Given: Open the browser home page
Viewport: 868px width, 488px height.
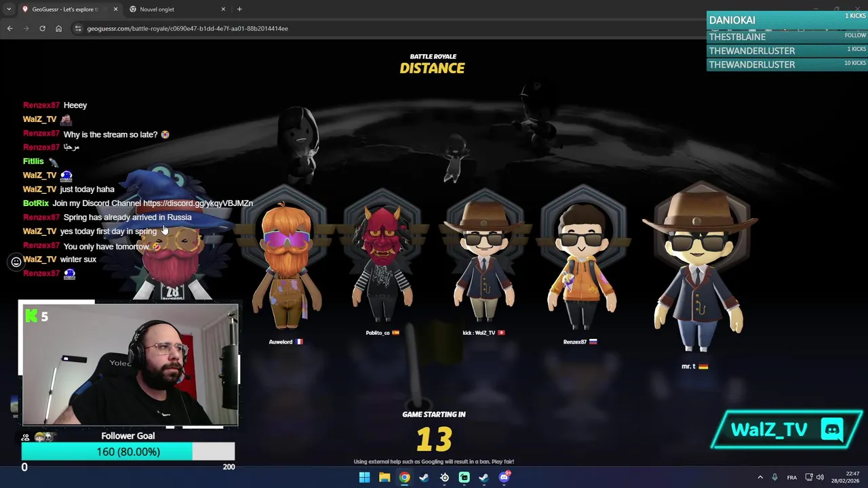Looking at the screenshot, I should coord(58,28).
